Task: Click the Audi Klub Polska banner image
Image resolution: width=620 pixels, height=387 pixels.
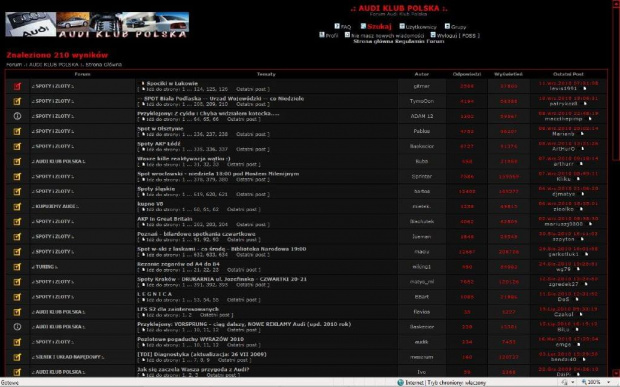Action: coord(97,25)
